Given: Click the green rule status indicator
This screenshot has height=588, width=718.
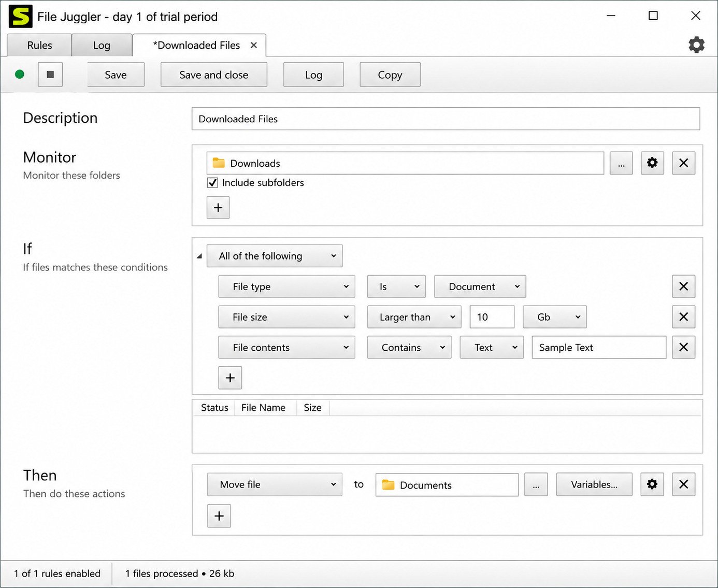Looking at the screenshot, I should pos(20,75).
